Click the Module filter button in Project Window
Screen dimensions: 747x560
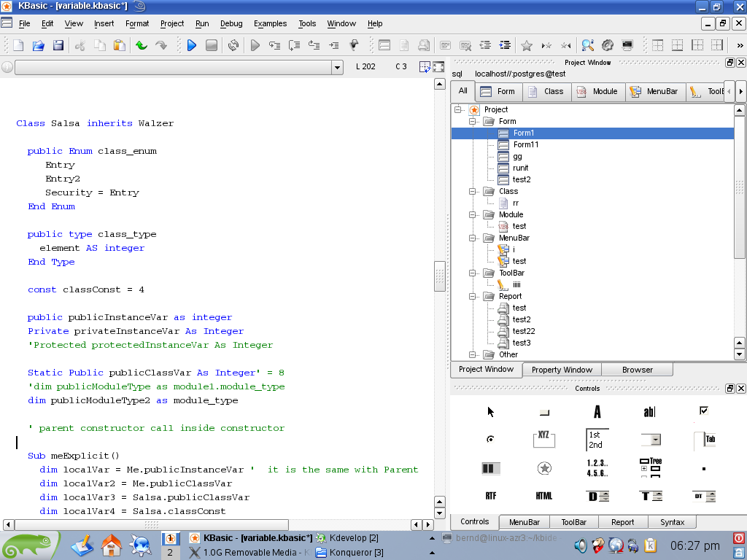tap(598, 92)
